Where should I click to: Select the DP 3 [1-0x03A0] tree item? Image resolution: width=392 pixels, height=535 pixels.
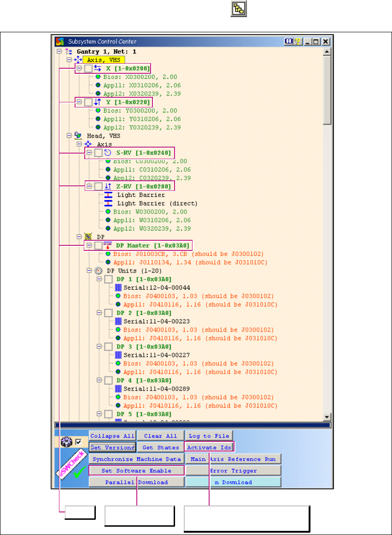pos(144,346)
